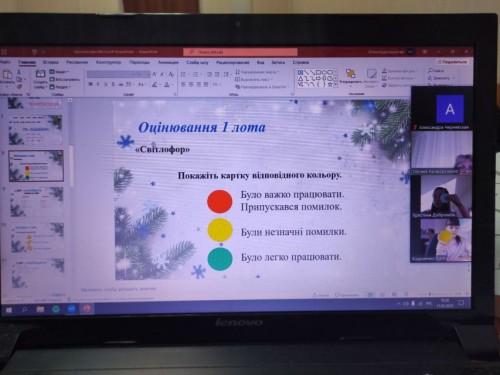
Task: Click the Clear Formatting icon
Action: 171,74
